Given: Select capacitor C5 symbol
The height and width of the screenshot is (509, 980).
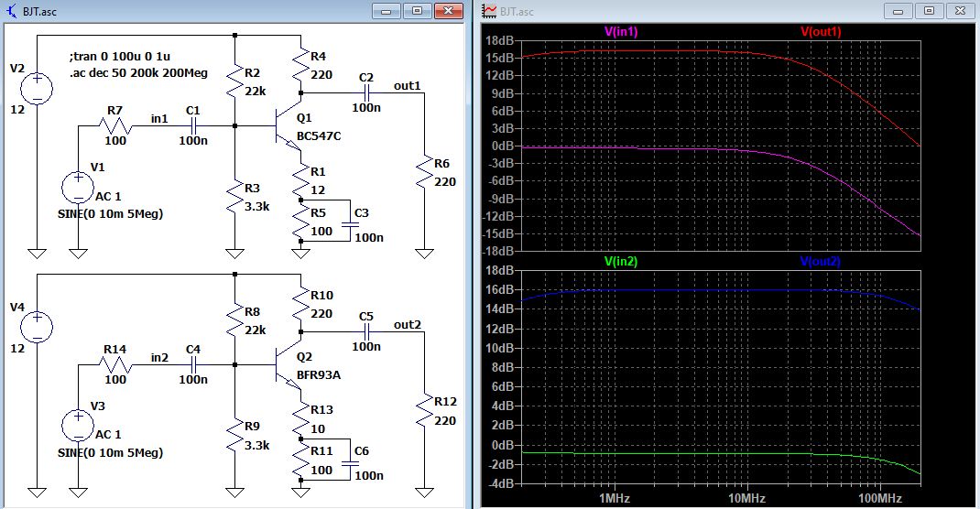Looking at the screenshot, I should [366, 331].
